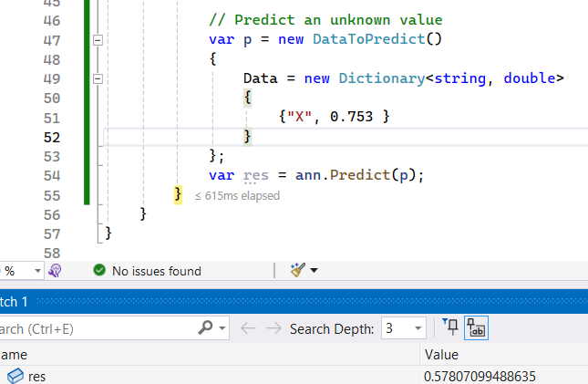The height and width of the screenshot is (384, 588).
Task: Click the 615ms elapsed PerfTip
Action: (x=237, y=195)
